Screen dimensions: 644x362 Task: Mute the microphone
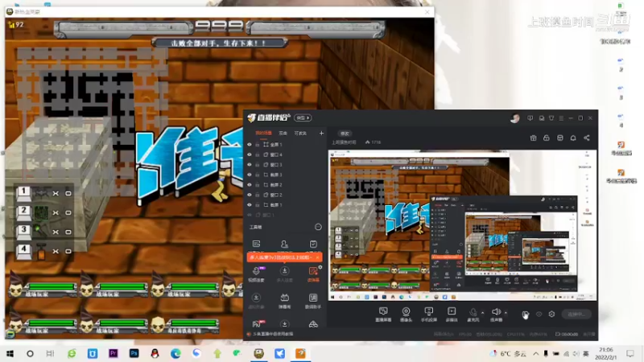(x=473, y=314)
